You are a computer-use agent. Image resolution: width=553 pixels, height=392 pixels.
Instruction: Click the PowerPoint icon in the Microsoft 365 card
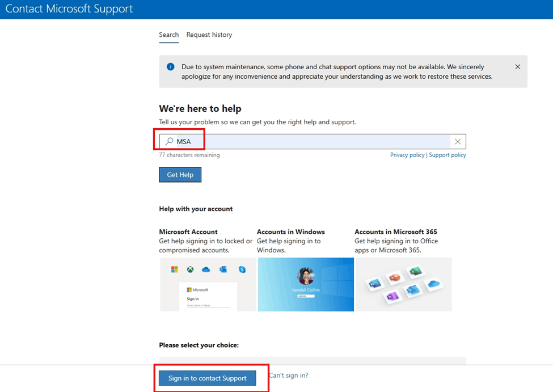395,277
